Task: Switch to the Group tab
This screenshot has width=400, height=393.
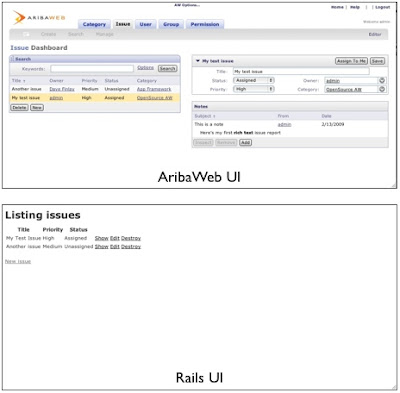Action: click(x=171, y=24)
